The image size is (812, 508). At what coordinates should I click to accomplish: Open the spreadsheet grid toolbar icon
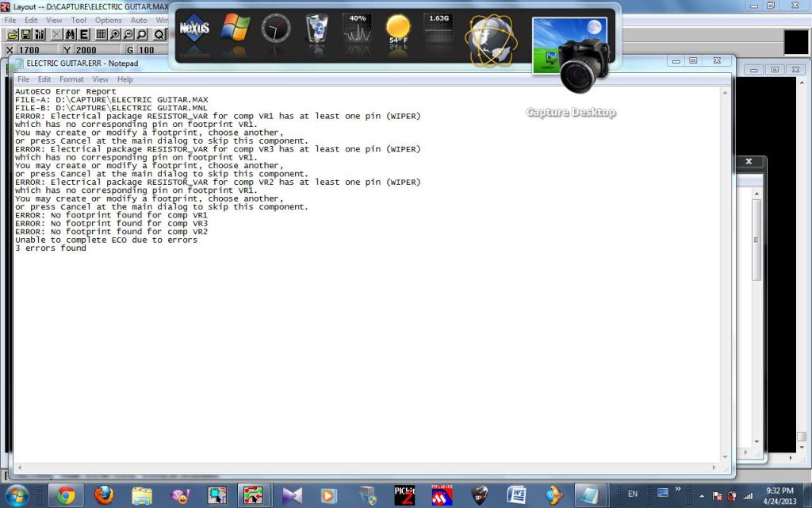(x=101, y=35)
